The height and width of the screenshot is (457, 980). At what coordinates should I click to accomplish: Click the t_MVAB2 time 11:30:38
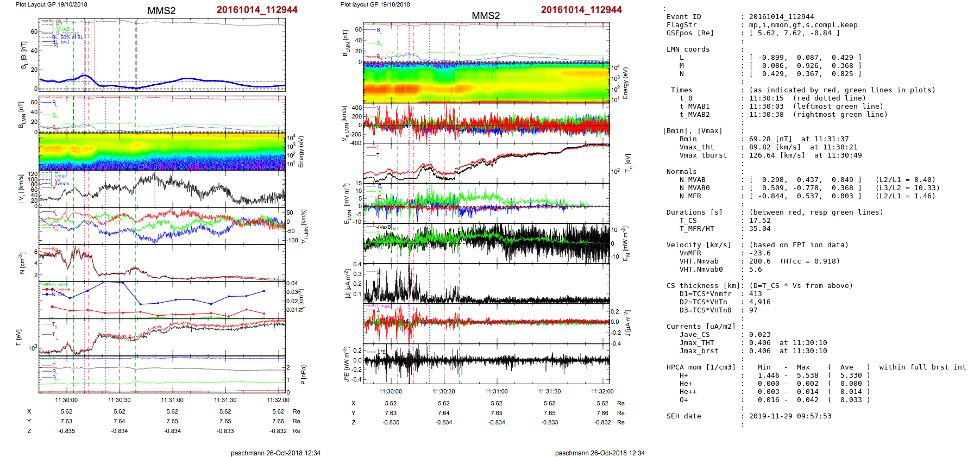pos(766,115)
